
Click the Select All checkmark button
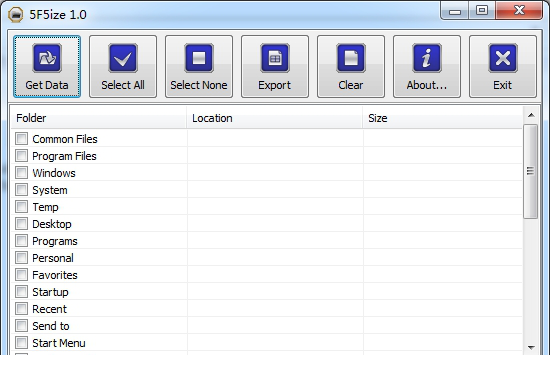[x=123, y=66]
